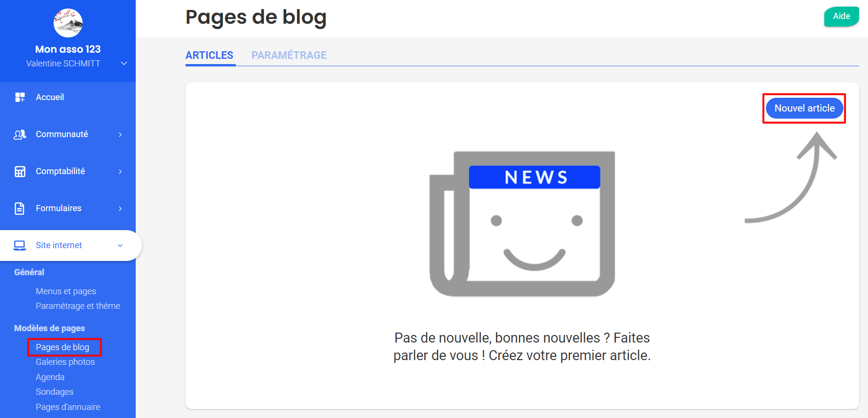Click the association avatar logo

(x=68, y=23)
